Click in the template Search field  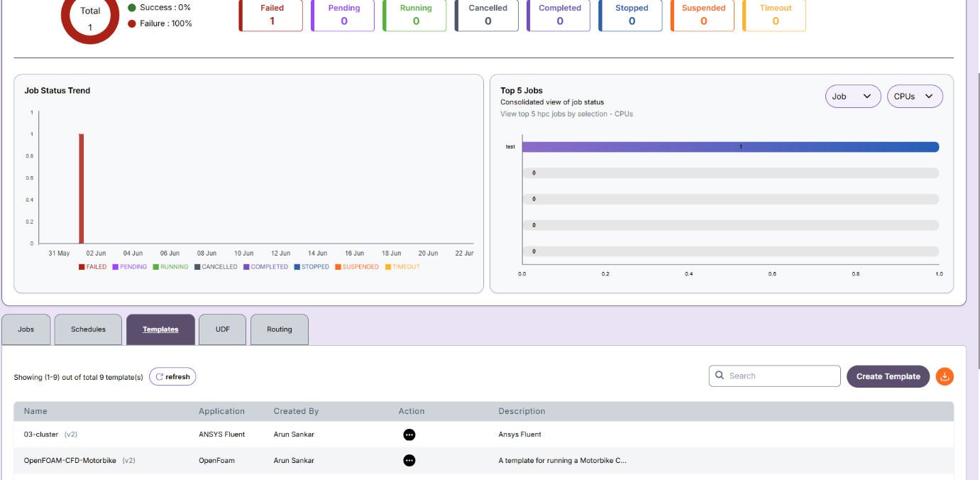coord(774,376)
